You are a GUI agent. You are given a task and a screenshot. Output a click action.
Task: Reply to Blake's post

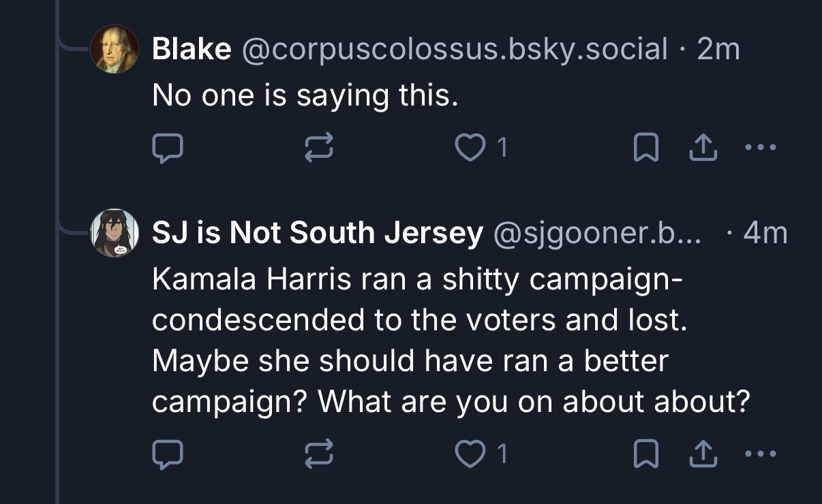pos(167,148)
